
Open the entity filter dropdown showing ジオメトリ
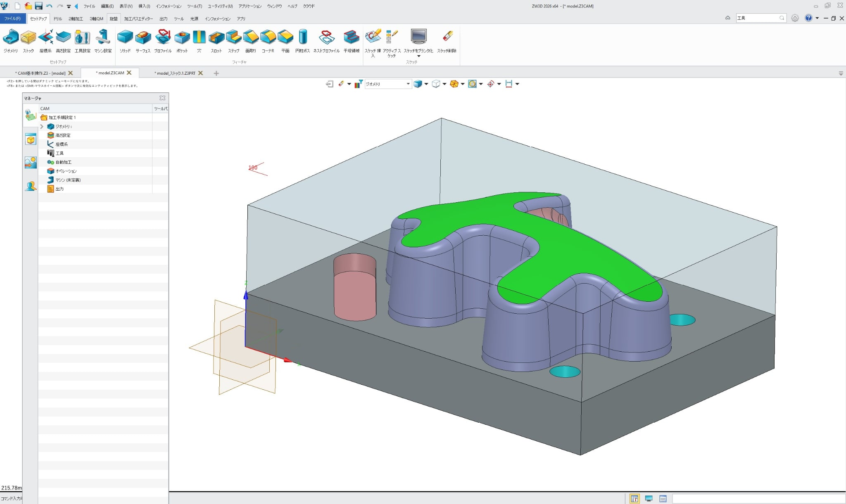(x=408, y=84)
